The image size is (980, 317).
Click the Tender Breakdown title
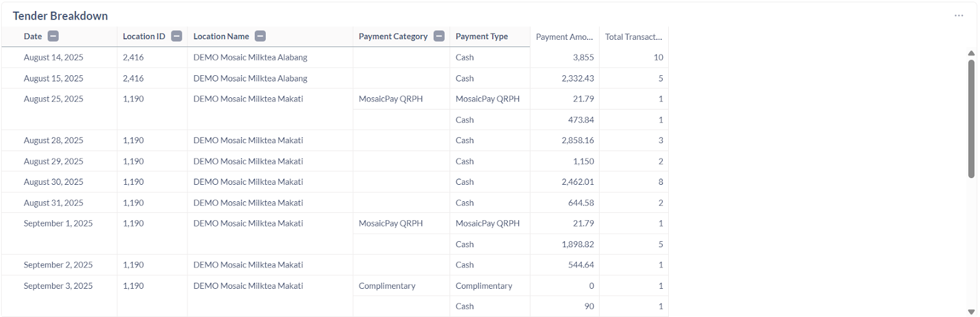pyautogui.click(x=60, y=16)
